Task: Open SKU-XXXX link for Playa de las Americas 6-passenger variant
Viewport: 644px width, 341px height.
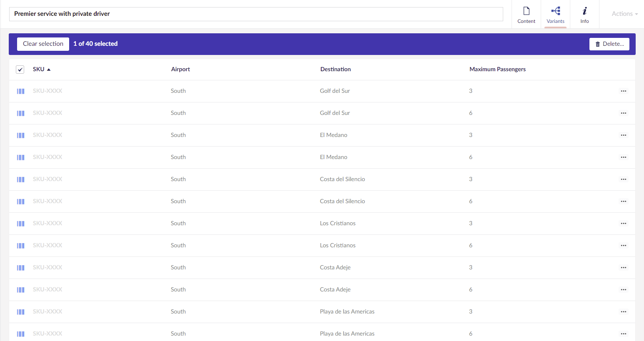Action: [x=47, y=334]
